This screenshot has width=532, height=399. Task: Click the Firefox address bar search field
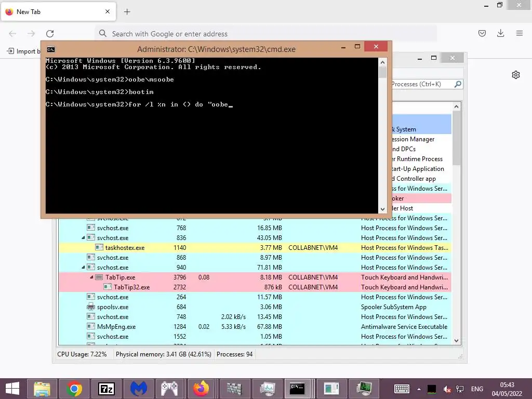tap(265, 34)
